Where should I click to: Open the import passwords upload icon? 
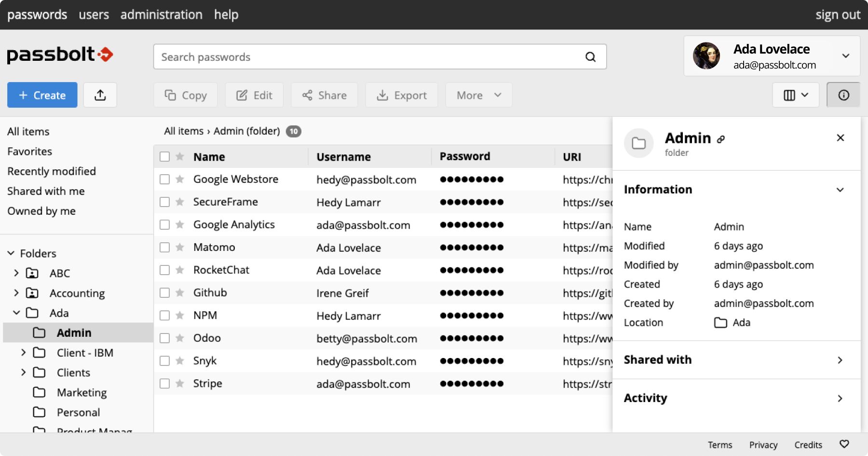pos(100,95)
